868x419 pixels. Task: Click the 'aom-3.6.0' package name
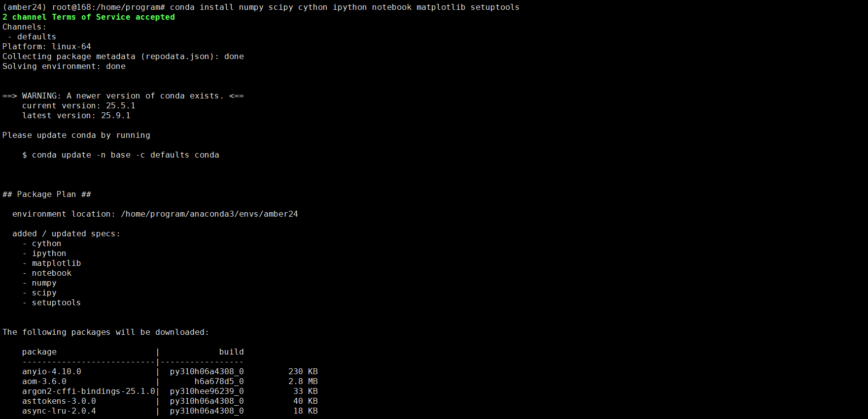(44, 382)
